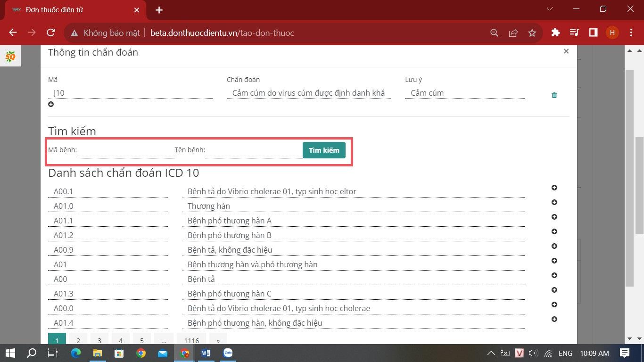
Task: Edit the Chẩn đoán field Cảm cúm do virus
Action: coord(309,93)
